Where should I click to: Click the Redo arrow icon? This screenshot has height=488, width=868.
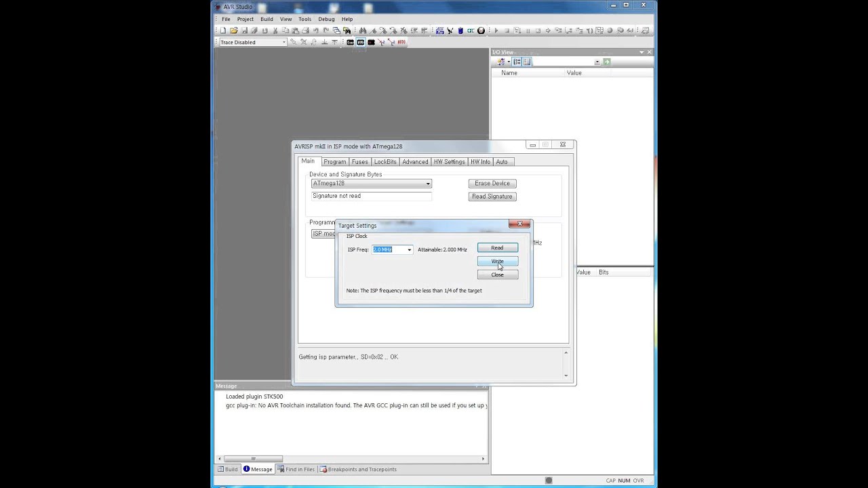point(325,30)
